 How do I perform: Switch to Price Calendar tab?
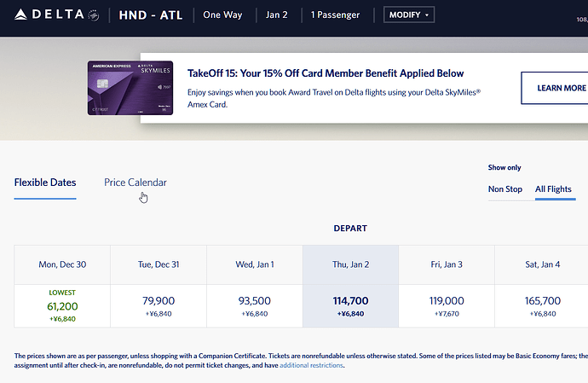coord(135,183)
